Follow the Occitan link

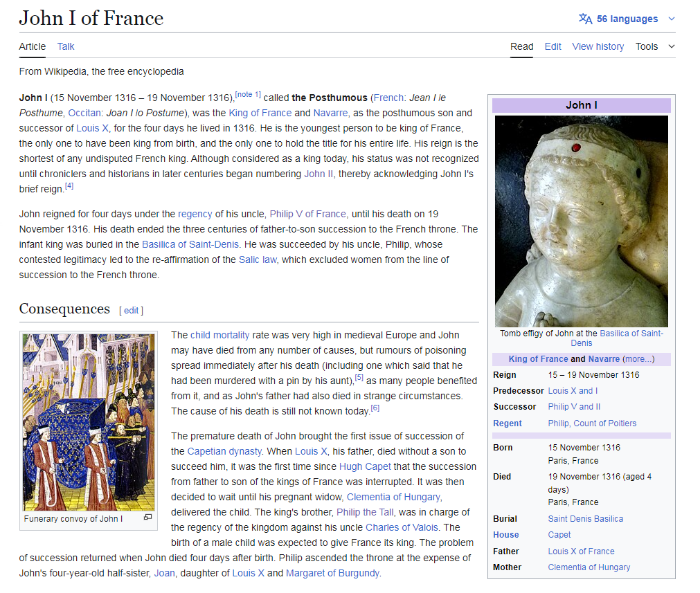pos(84,113)
